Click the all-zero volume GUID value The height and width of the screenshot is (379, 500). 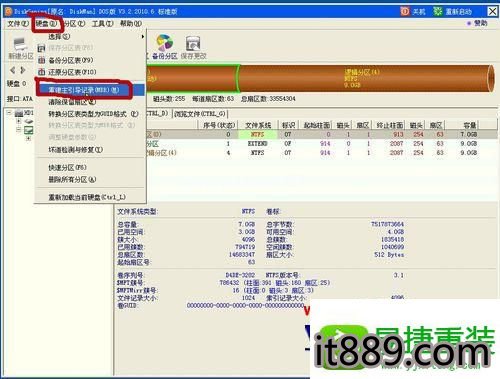[245, 305]
